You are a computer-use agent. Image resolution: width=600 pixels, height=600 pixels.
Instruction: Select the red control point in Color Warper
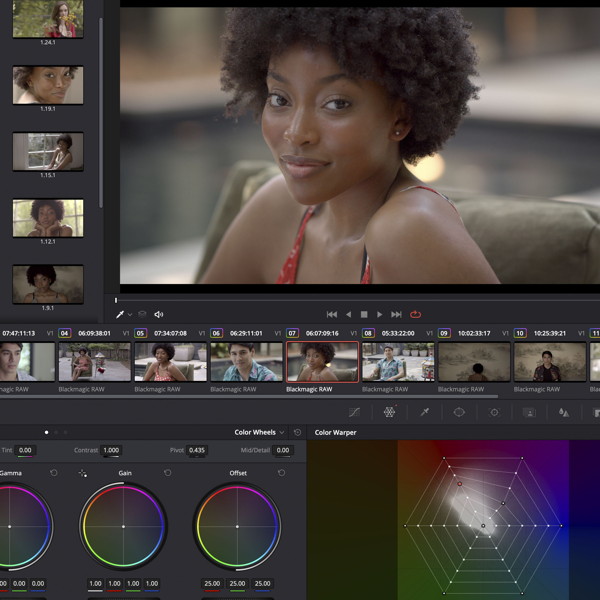pos(460,484)
